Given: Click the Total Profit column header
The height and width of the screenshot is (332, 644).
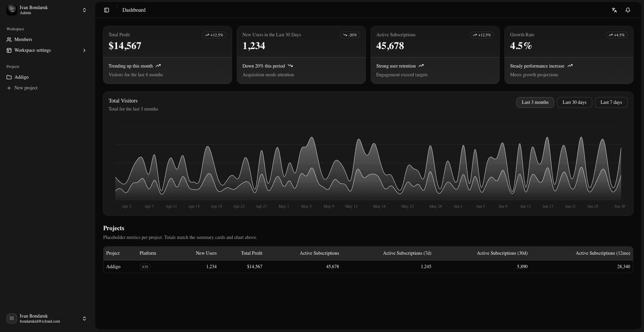Looking at the screenshot, I should point(252,253).
